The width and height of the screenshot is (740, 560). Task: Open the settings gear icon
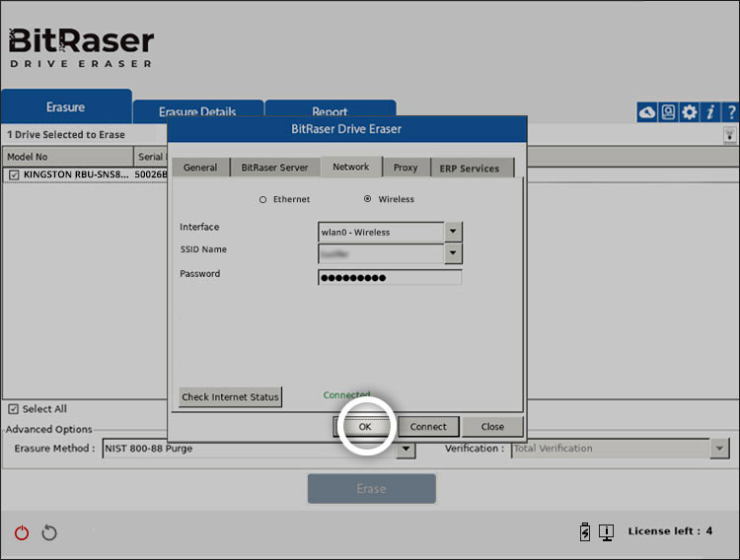click(x=689, y=112)
